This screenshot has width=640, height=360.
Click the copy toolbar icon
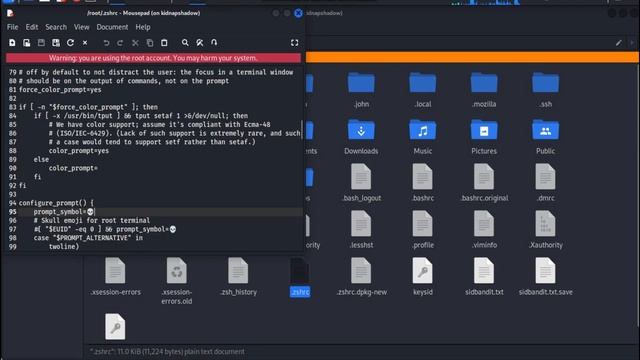point(150,43)
